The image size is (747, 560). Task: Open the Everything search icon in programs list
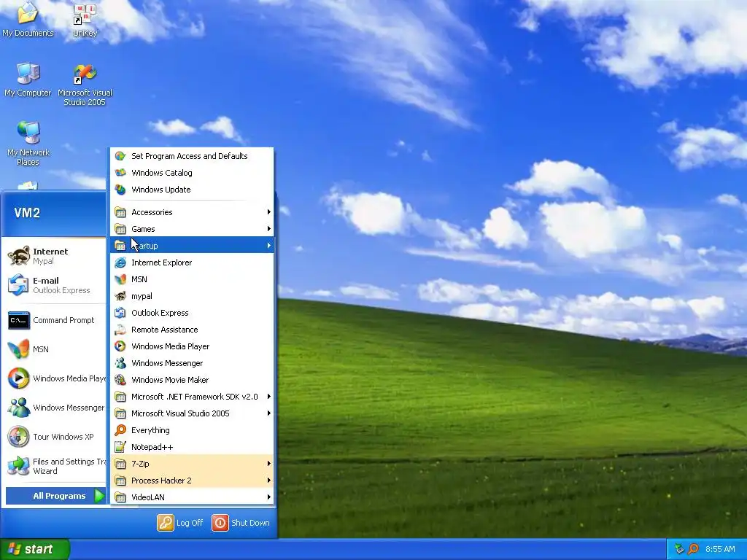point(120,430)
